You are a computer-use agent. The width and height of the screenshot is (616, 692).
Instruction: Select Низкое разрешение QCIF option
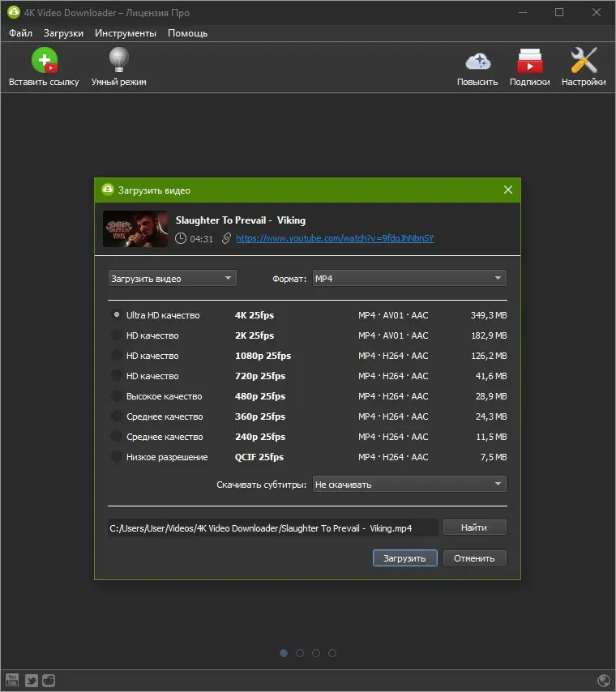pyautogui.click(x=117, y=457)
